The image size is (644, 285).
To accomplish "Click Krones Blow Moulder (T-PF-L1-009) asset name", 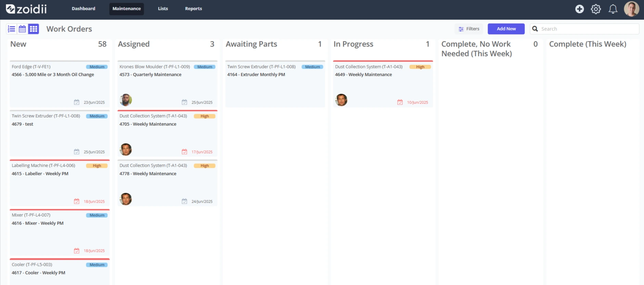I will (x=155, y=67).
